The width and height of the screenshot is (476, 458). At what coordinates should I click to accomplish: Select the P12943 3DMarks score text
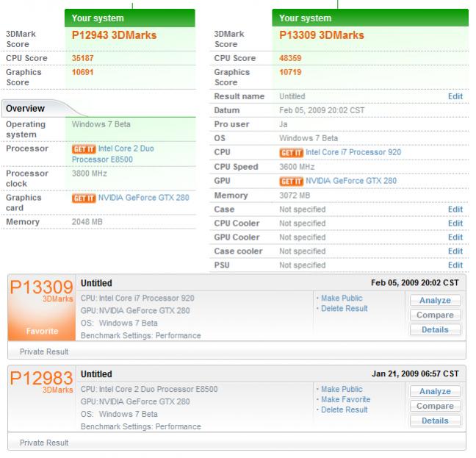pyautogui.click(x=114, y=35)
